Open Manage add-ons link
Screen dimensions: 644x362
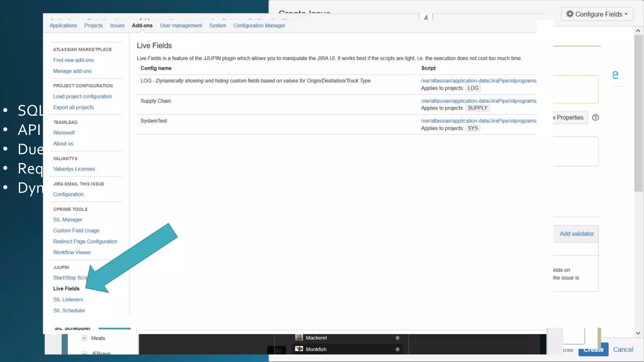[x=72, y=71]
